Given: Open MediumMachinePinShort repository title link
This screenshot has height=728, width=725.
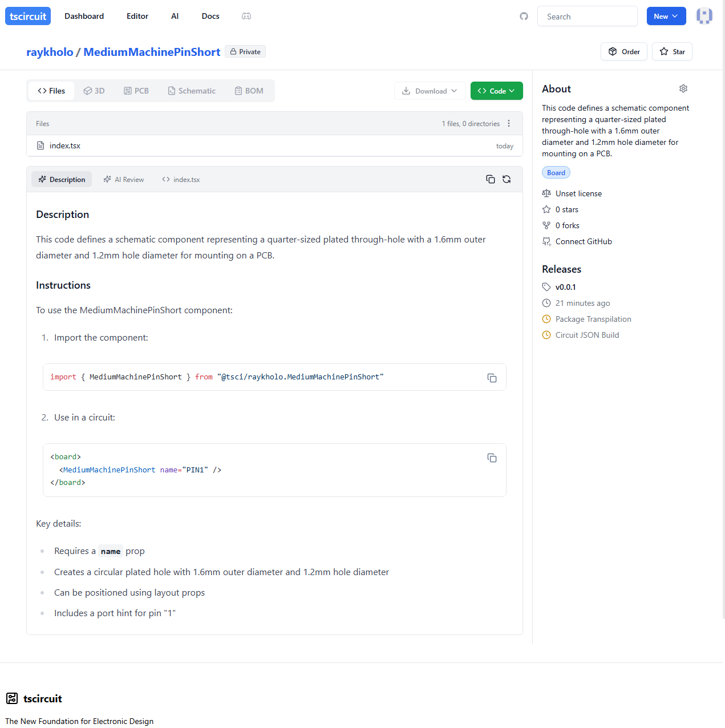Looking at the screenshot, I should coord(152,52).
